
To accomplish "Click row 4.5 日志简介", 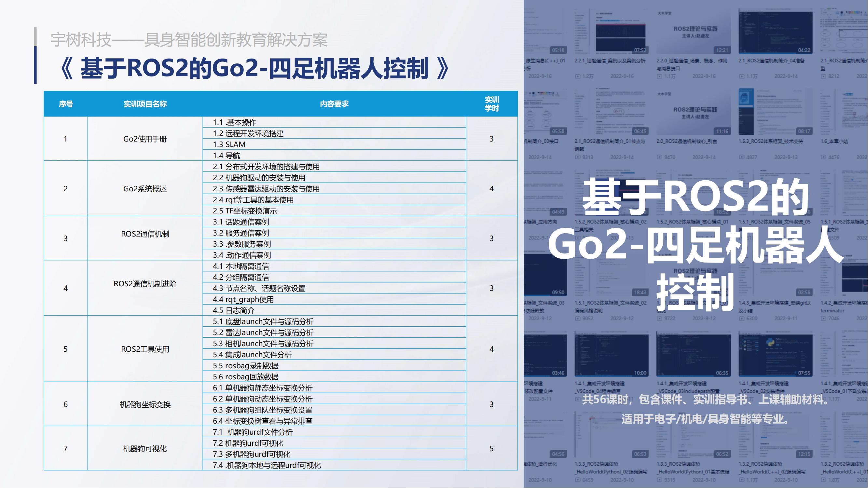I will pyautogui.click(x=334, y=310).
